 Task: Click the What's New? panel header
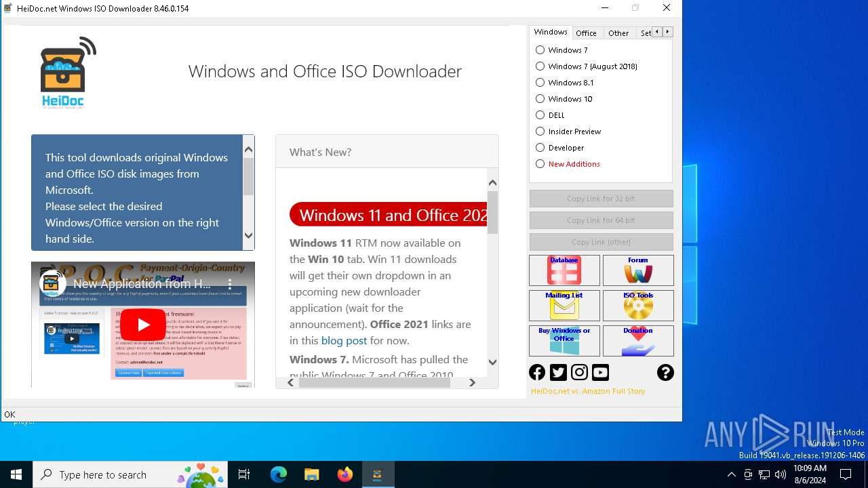tap(387, 152)
